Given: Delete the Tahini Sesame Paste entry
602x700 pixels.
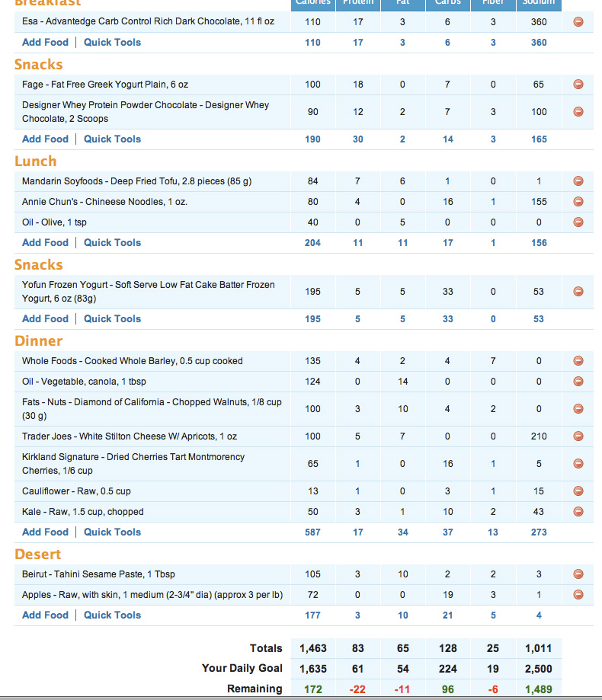Looking at the screenshot, I should (x=578, y=574).
